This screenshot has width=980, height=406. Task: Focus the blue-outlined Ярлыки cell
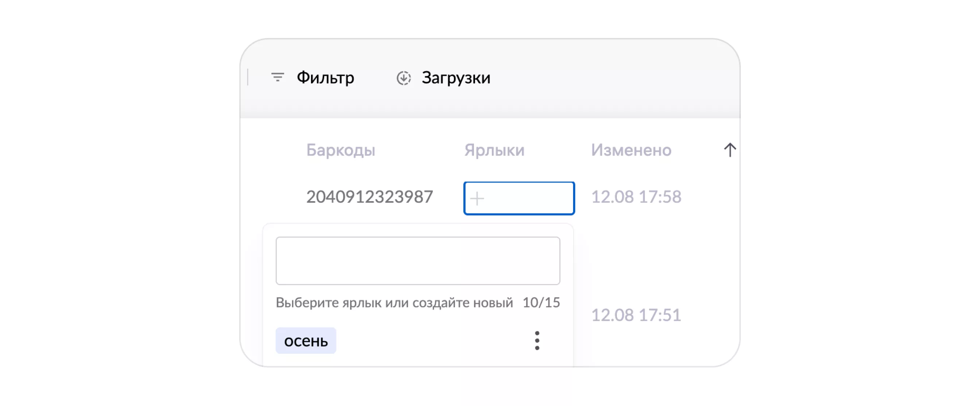529,198
